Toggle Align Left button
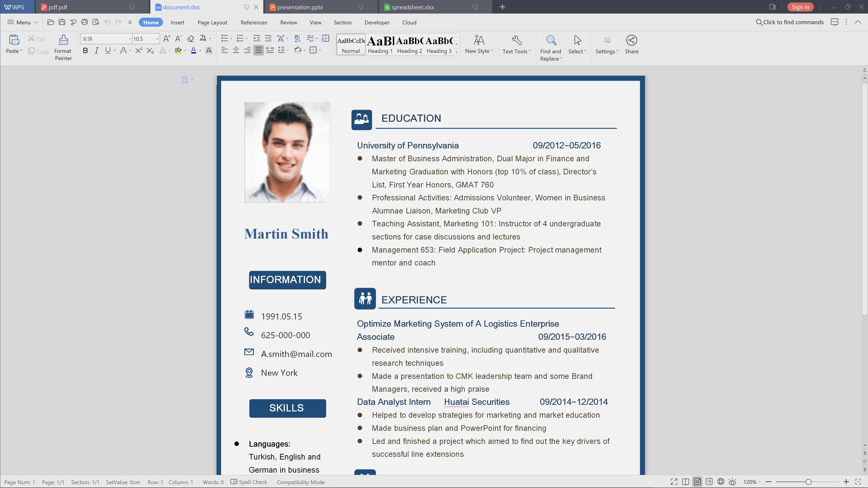The height and width of the screenshot is (488, 868). point(224,50)
